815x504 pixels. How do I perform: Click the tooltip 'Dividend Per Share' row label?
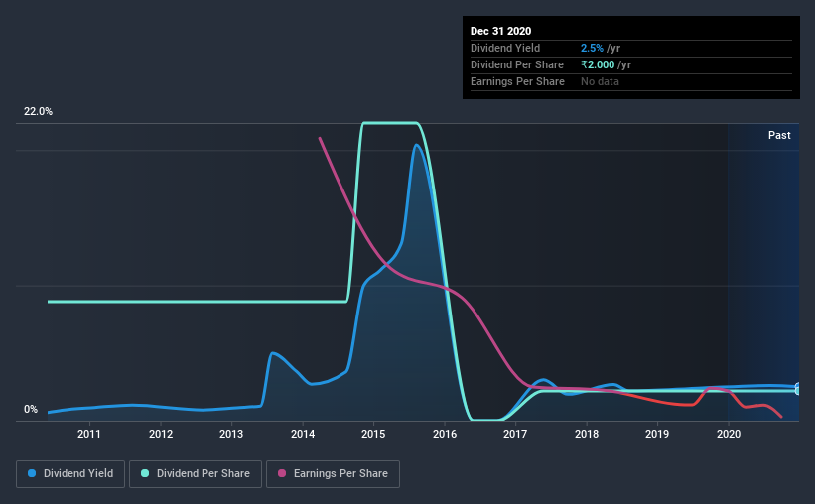tap(516, 64)
